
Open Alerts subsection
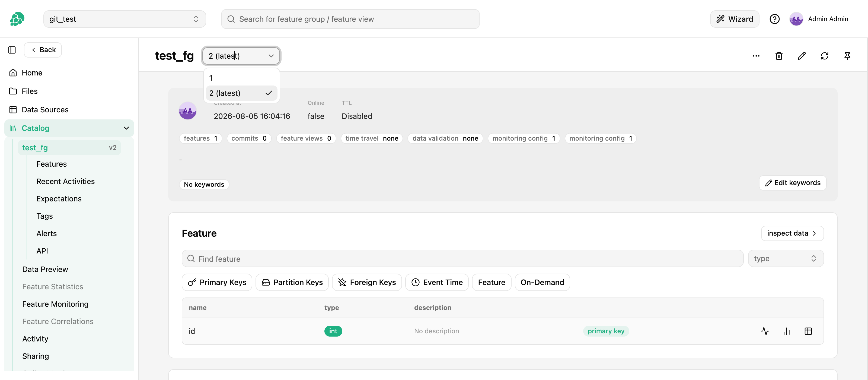tap(46, 233)
